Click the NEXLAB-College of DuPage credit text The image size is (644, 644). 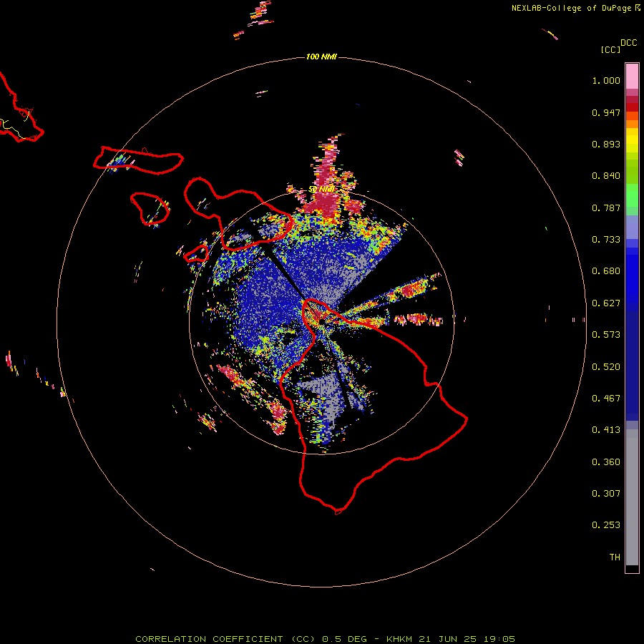[x=571, y=8]
